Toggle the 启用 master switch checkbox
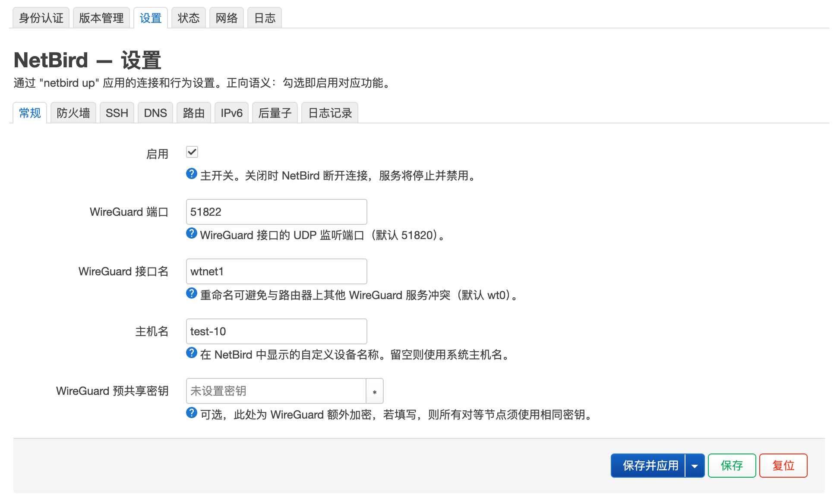 [192, 152]
